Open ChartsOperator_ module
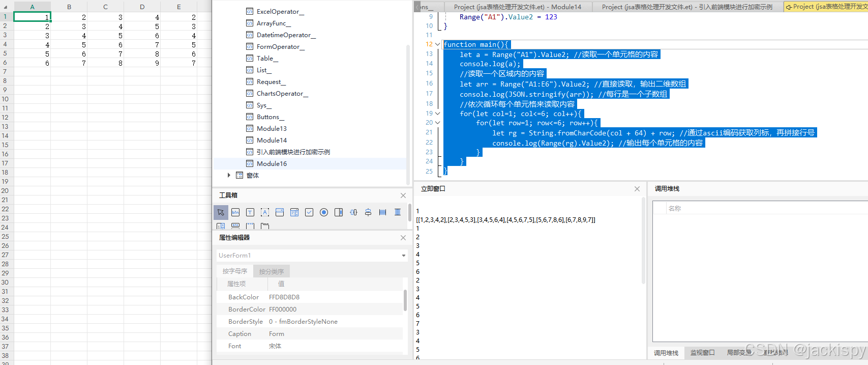 (282, 93)
